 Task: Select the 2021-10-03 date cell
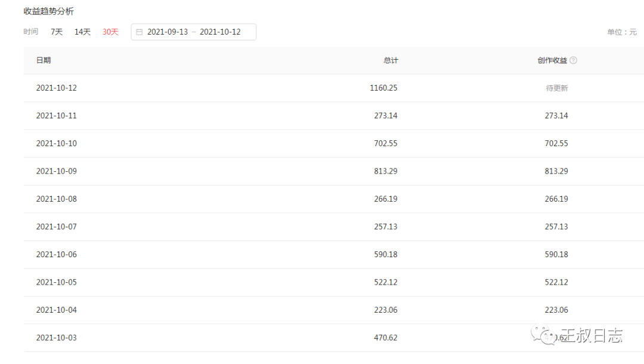click(x=56, y=338)
